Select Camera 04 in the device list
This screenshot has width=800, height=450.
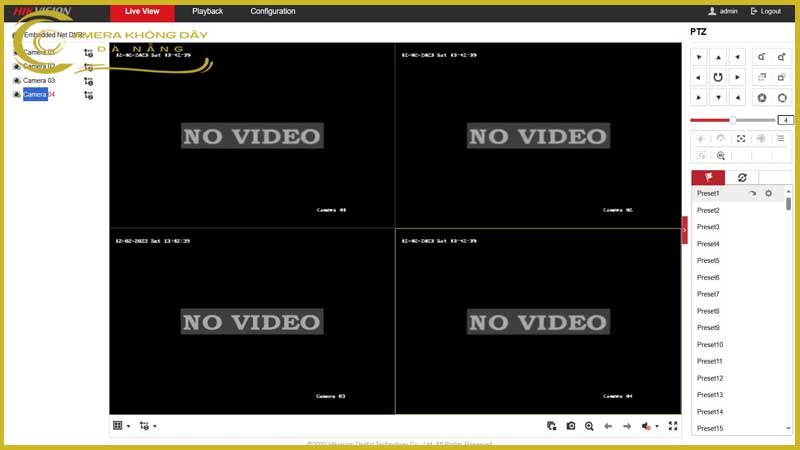click(39, 94)
